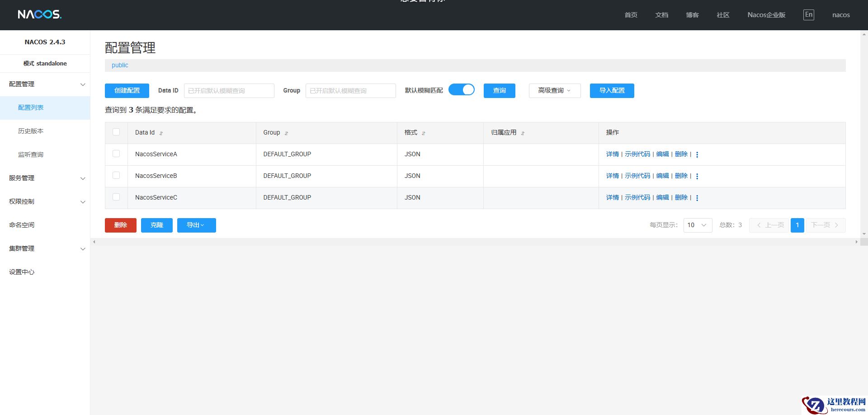Viewport: 868px width, 415px height.
Task: Expand the 服务管理 sidebar section
Action: [x=45, y=178]
